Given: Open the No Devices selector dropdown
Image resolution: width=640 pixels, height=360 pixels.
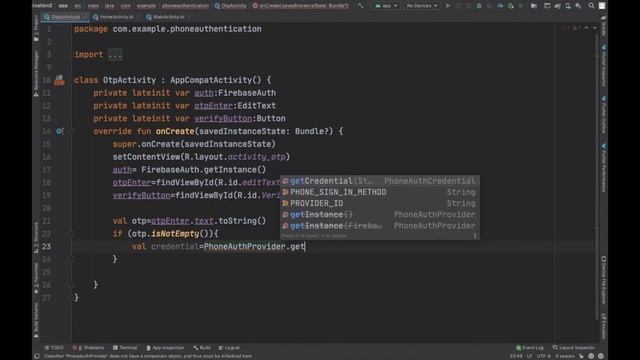Looking at the screenshot, I should tap(422, 6).
